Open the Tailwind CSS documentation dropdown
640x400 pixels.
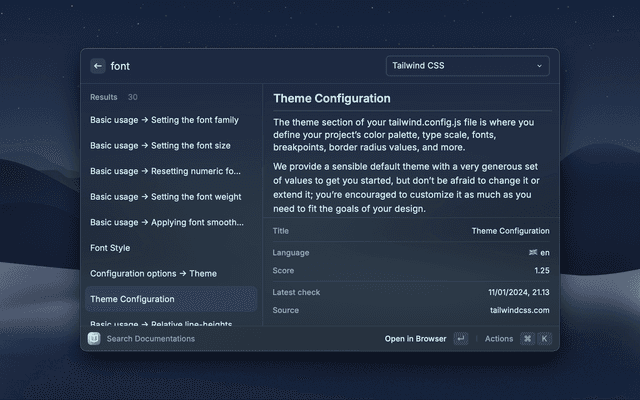pos(467,66)
